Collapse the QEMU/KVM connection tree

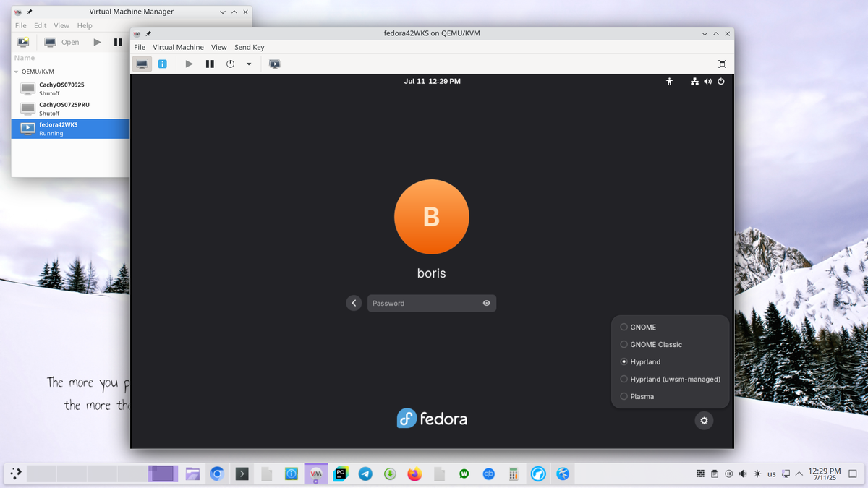[x=16, y=71]
